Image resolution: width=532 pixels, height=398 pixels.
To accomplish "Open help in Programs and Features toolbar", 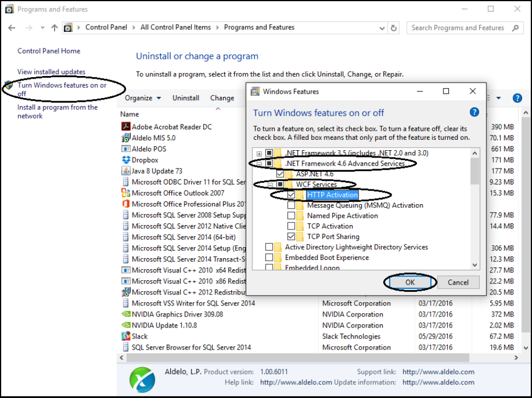I will click(517, 98).
